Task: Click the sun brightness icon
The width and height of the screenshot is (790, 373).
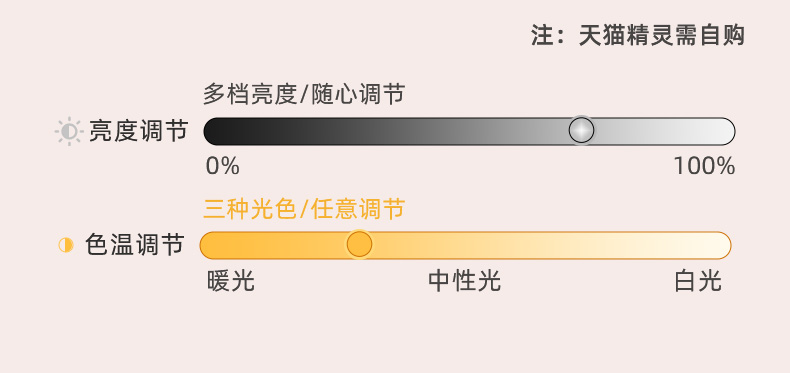Action: tap(69, 132)
